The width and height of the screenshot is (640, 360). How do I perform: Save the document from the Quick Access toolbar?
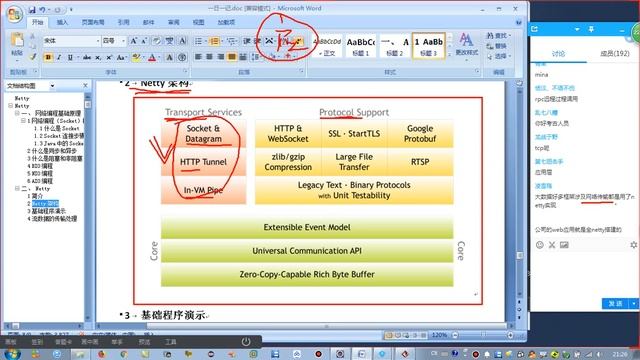click(x=32, y=9)
